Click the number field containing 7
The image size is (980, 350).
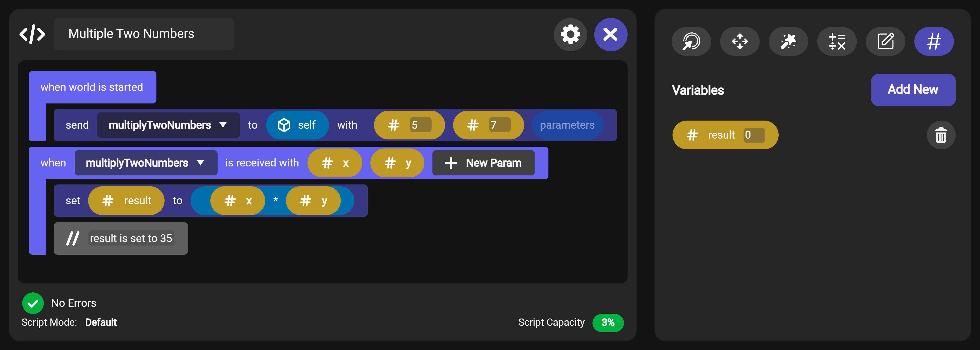pos(499,125)
